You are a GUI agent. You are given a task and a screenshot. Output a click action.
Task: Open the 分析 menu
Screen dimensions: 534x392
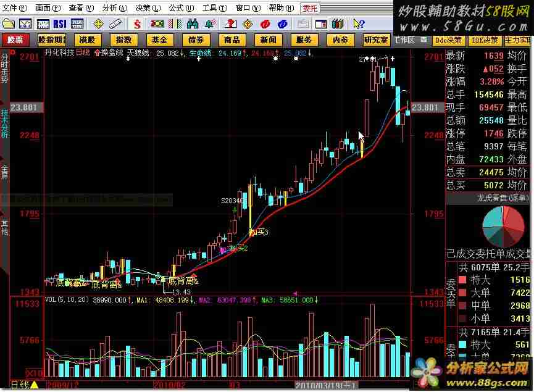coord(114,8)
